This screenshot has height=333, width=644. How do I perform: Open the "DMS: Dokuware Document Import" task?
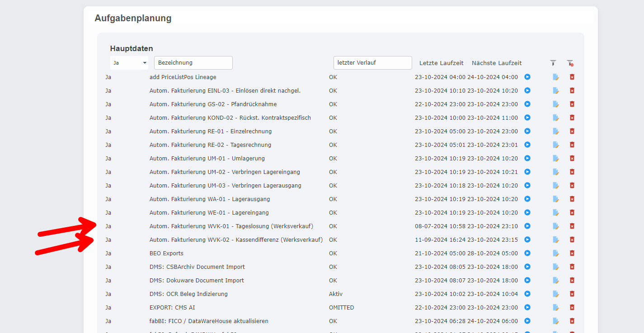click(196, 280)
